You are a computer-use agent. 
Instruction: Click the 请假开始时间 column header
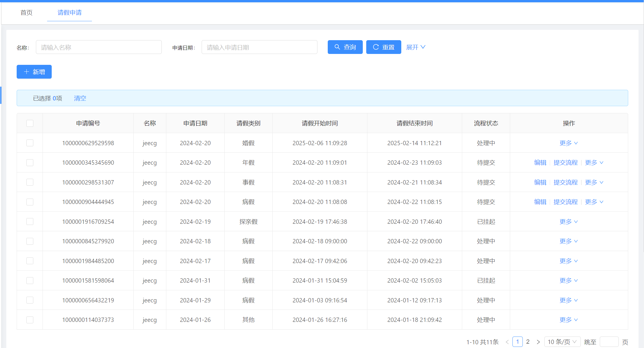pyautogui.click(x=320, y=123)
